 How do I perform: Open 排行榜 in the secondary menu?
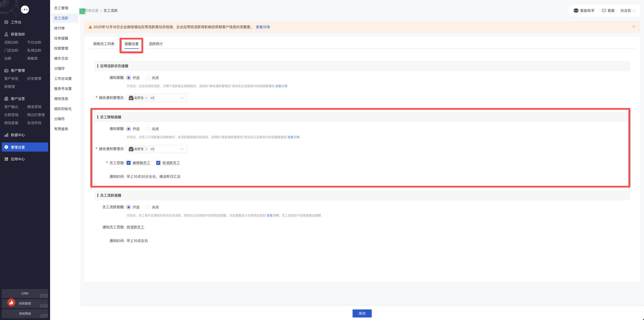point(59,28)
